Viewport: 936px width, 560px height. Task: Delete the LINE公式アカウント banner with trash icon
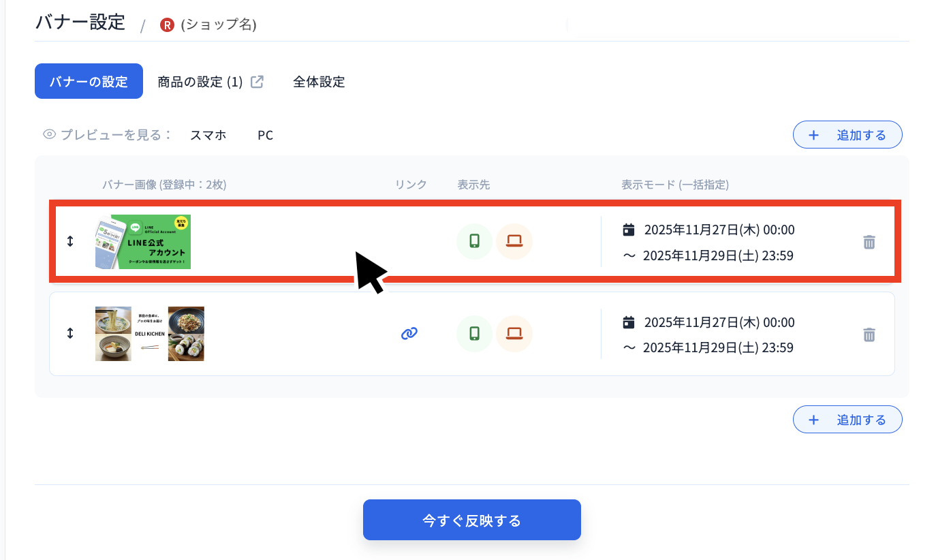[869, 242]
